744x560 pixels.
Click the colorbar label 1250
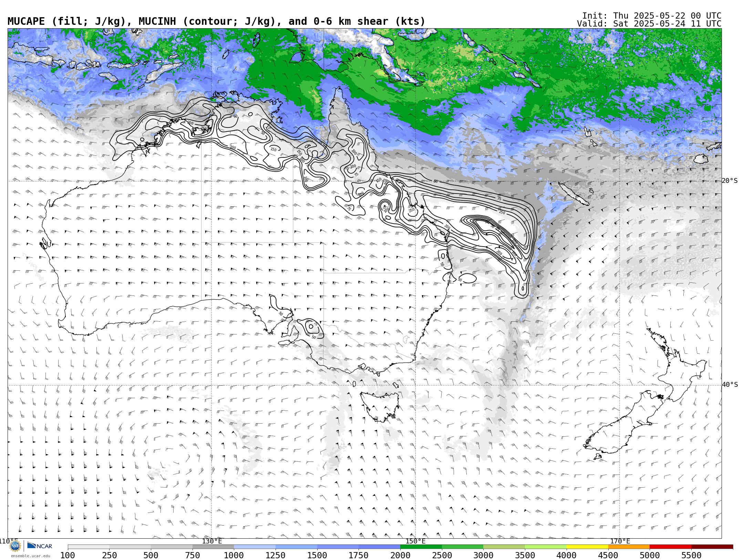pyautogui.click(x=276, y=555)
